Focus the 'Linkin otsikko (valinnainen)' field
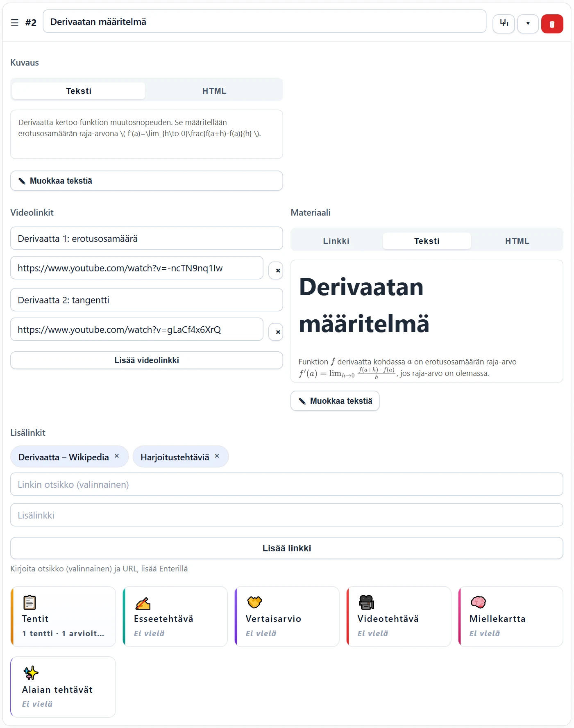 click(287, 485)
